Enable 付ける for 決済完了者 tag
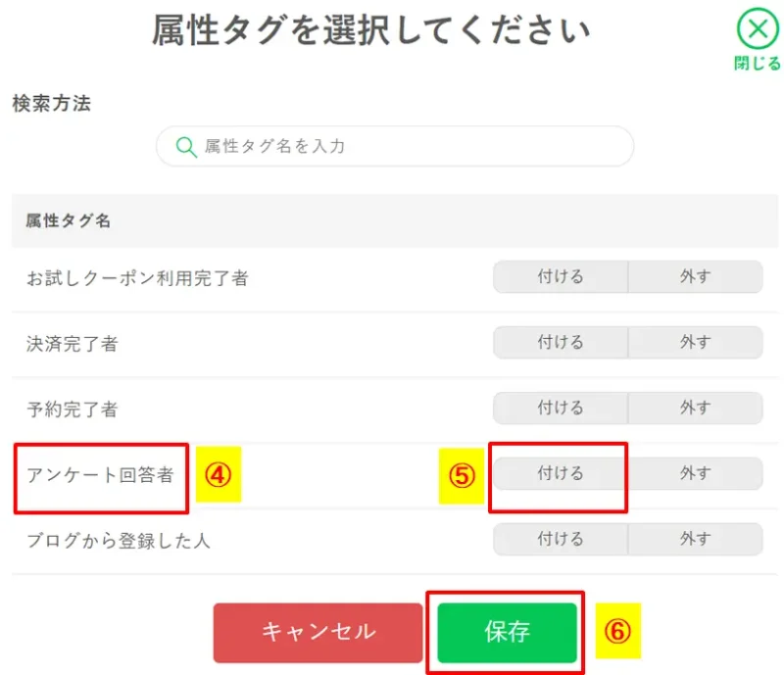 pos(559,342)
